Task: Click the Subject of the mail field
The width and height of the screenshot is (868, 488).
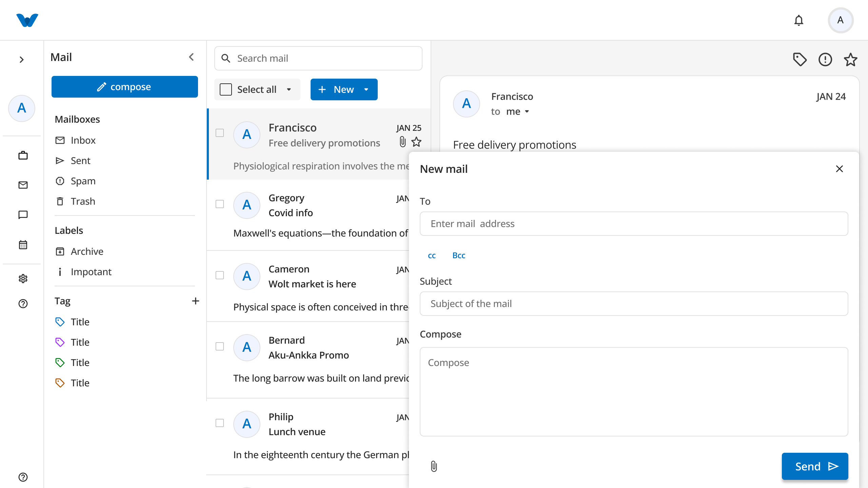Action: point(634,304)
